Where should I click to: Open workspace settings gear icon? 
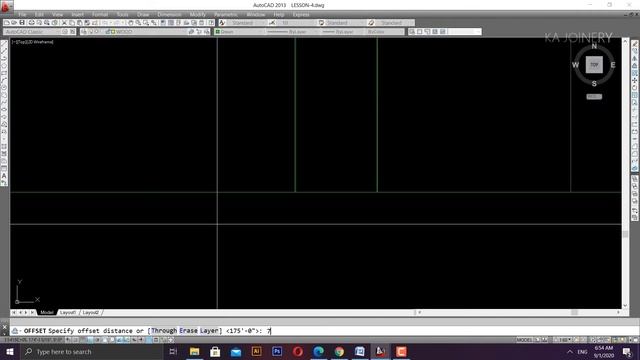pos(65,31)
